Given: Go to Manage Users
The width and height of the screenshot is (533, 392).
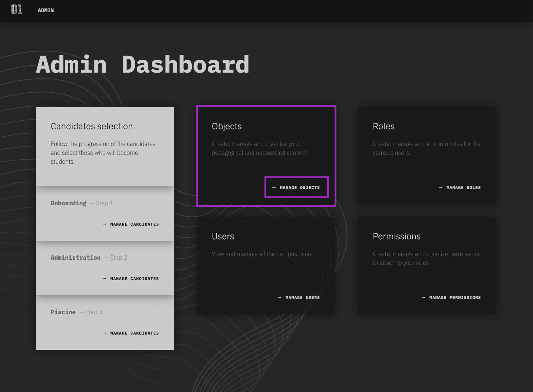Looking at the screenshot, I should (299, 298).
